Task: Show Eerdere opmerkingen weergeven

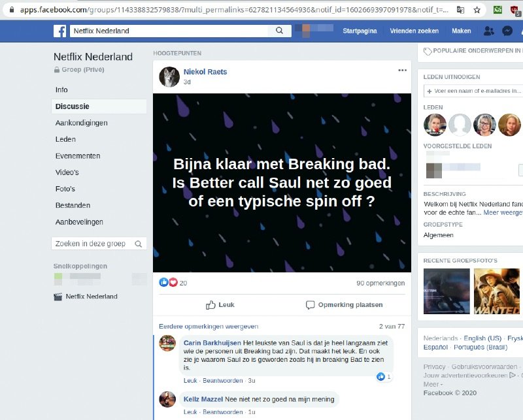Action: click(209, 327)
